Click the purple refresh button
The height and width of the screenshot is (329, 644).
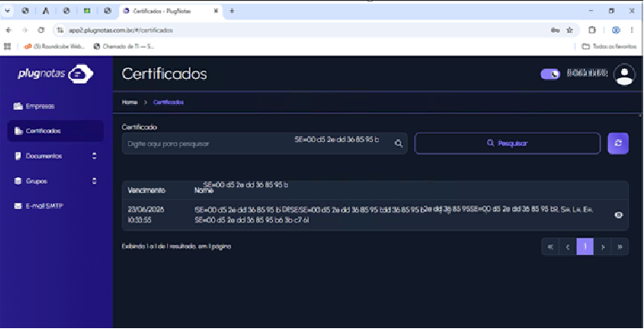(618, 144)
